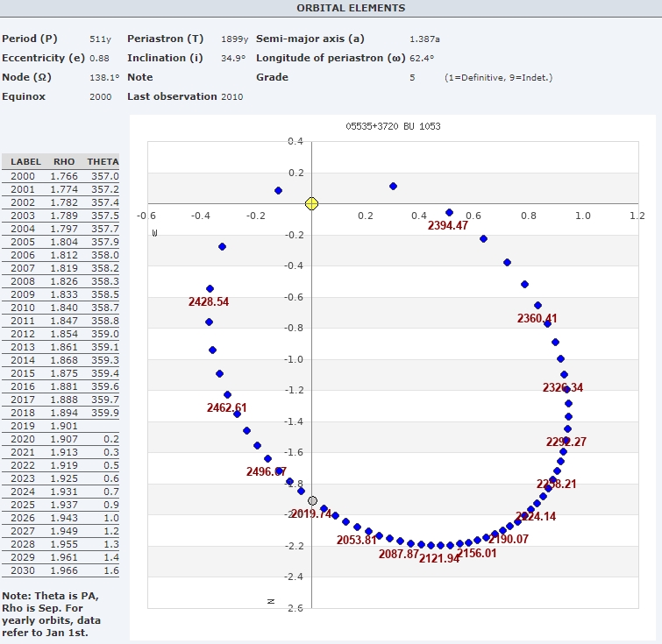This screenshot has height=644, width=662.
Task: Select the 2000 row in the ephemeris table
Action: [61, 176]
